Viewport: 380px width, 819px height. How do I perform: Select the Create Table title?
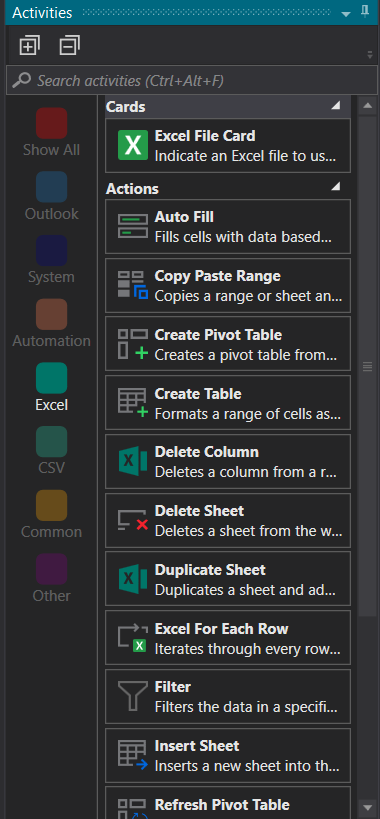(x=198, y=393)
